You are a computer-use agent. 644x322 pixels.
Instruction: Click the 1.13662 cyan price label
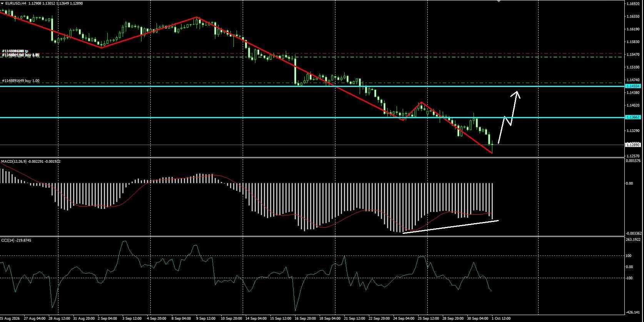[x=632, y=117]
